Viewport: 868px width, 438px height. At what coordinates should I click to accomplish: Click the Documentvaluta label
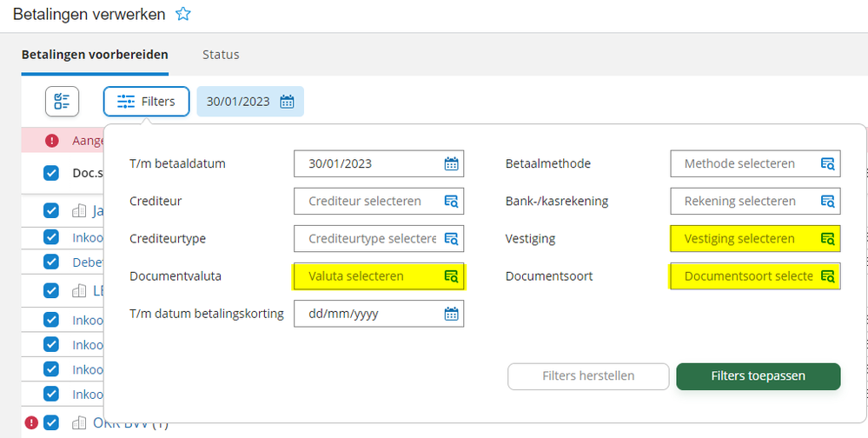coord(176,276)
